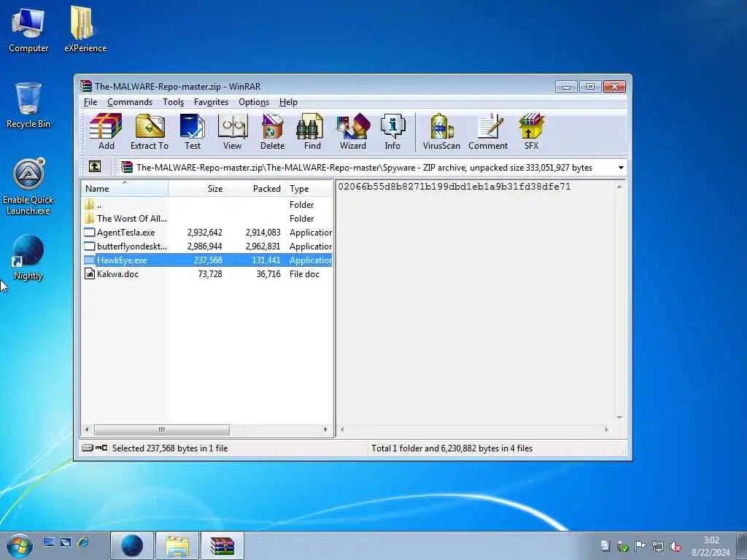Launch the Wizard tool
The image size is (747, 560).
pos(353,132)
